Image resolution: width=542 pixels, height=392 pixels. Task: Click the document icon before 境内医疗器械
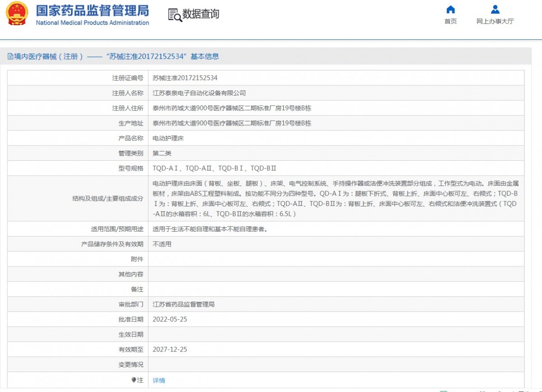pos(10,56)
